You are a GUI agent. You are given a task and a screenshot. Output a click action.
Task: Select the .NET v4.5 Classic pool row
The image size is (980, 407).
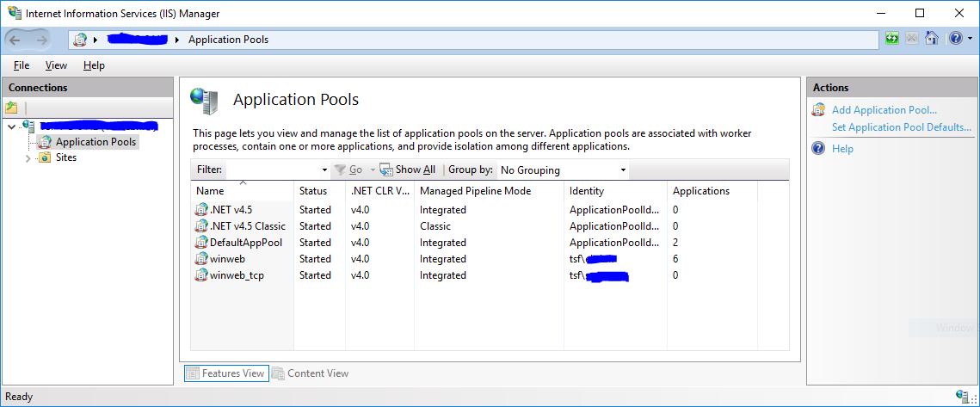pos(474,225)
